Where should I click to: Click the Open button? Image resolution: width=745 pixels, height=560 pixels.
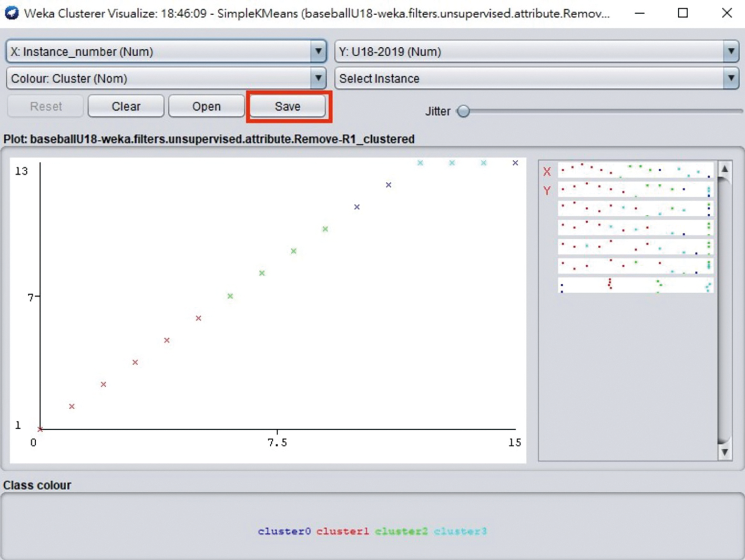point(207,106)
